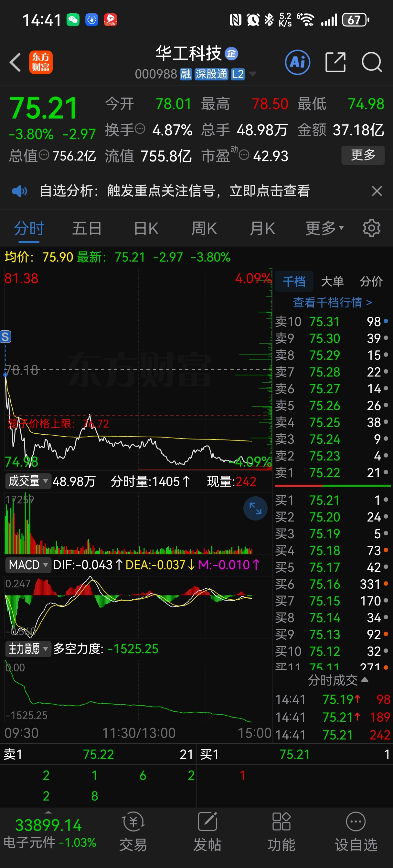The height and width of the screenshot is (868, 393).
Task: Tap the 深股通 tag
Action: coord(211,74)
